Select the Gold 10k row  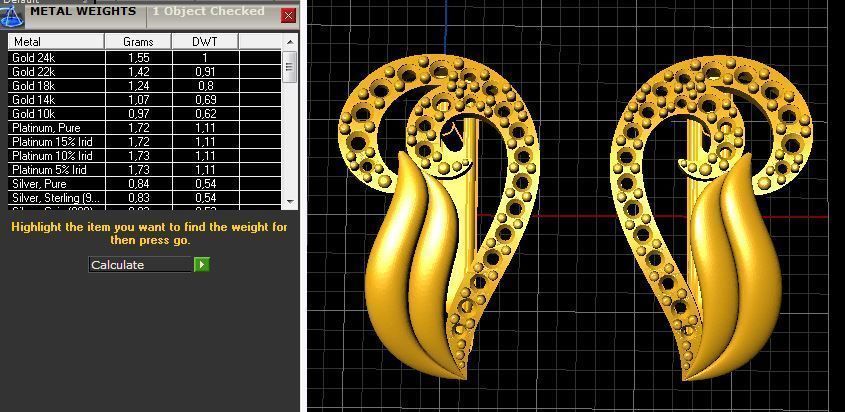point(144,114)
